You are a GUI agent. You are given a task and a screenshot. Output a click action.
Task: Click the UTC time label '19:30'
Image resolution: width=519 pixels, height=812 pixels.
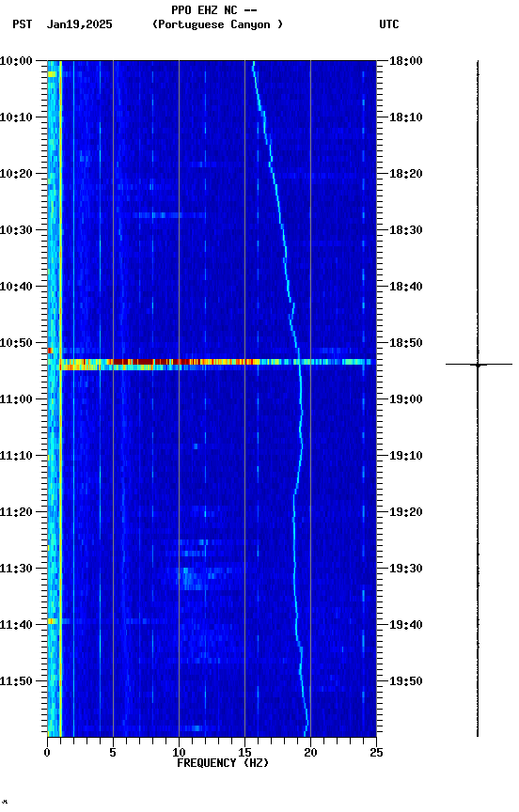click(x=406, y=569)
